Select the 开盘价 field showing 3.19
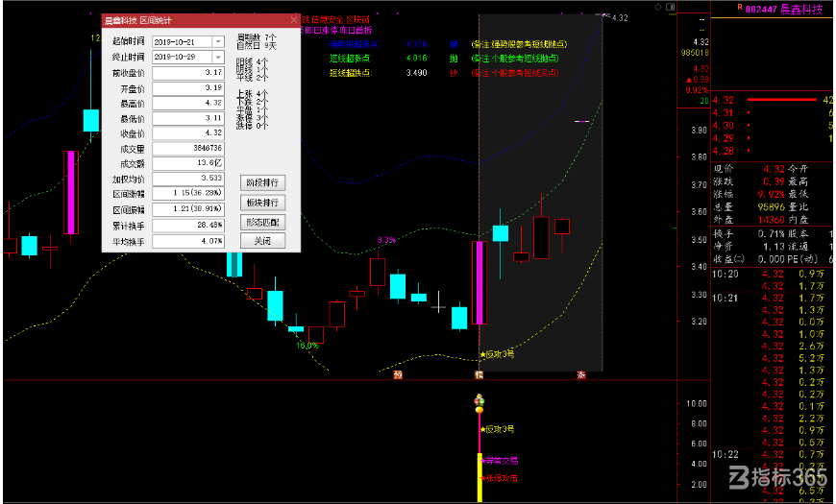836x504 pixels. (x=188, y=88)
